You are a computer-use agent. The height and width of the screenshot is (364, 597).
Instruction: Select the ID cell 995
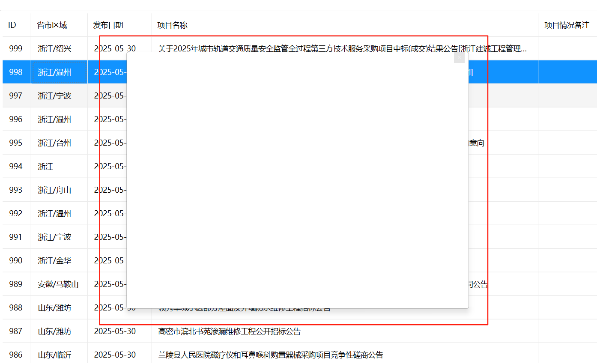click(x=16, y=143)
